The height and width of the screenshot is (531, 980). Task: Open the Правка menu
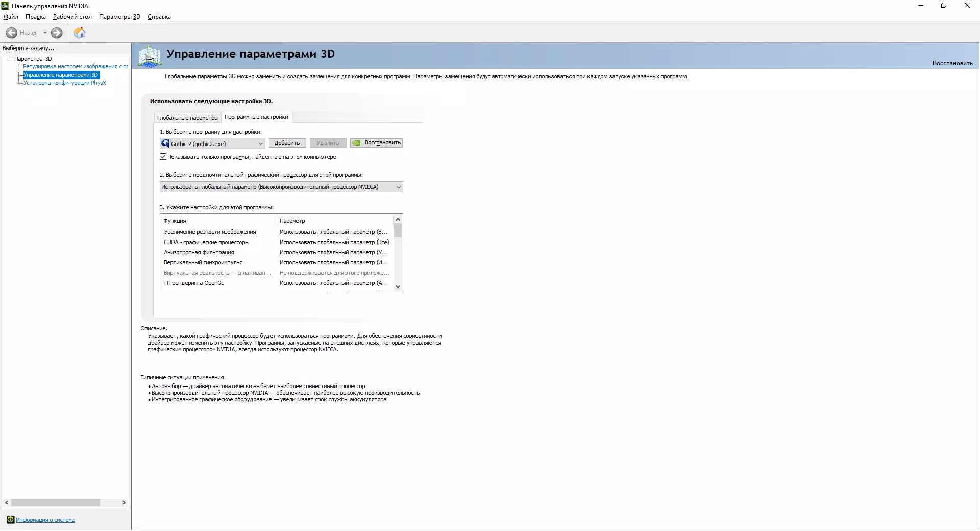pos(36,17)
